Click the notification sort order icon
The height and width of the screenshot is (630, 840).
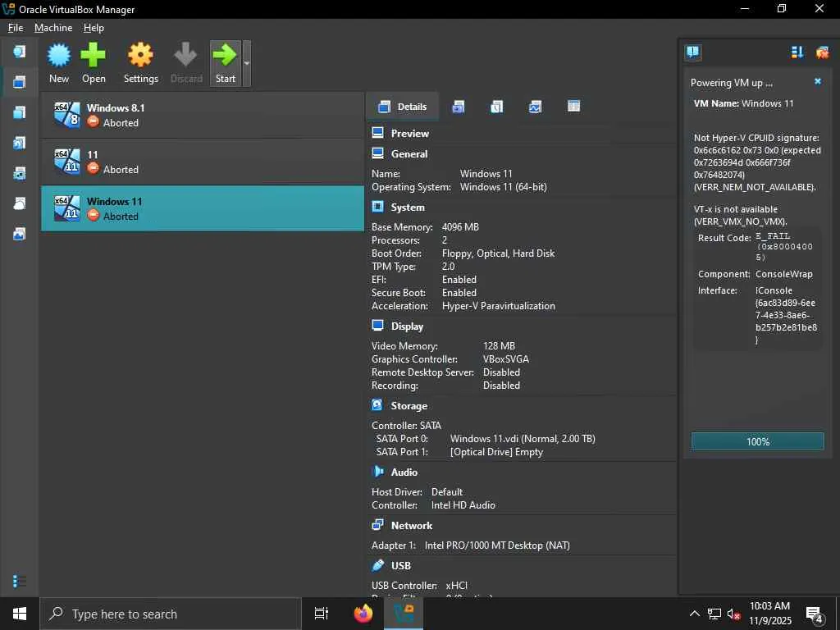[x=797, y=52]
